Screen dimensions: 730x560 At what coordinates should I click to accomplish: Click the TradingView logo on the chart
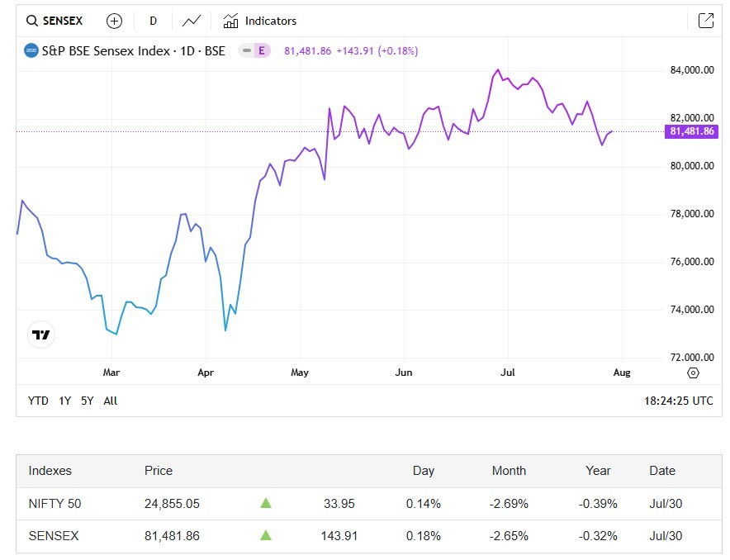coord(41,335)
